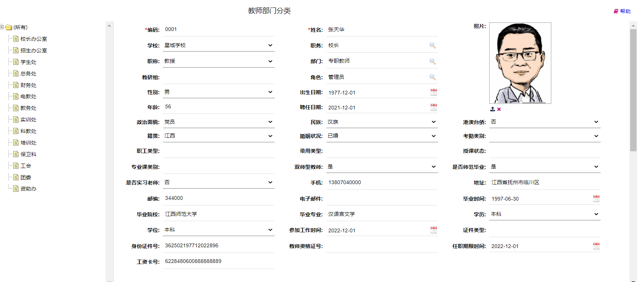Click the 地址 input field
The image size is (644, 282).
coord(545,182)
